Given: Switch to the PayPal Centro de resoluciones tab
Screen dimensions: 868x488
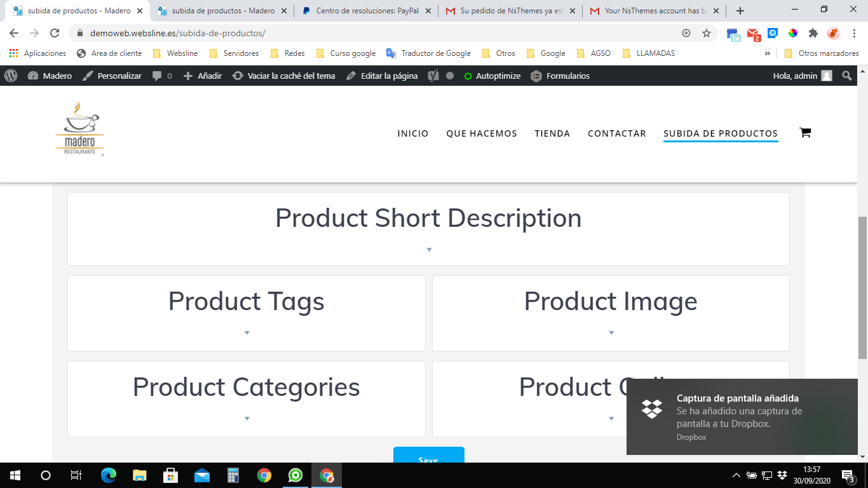Looking at the screenshot, I should (x=365, y=11).
